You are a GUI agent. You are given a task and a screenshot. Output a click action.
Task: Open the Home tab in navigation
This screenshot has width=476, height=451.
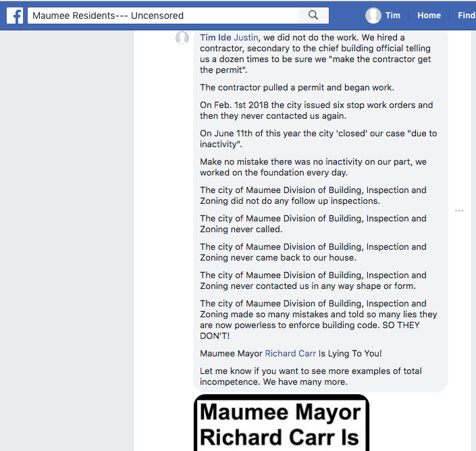click(429, 16)
